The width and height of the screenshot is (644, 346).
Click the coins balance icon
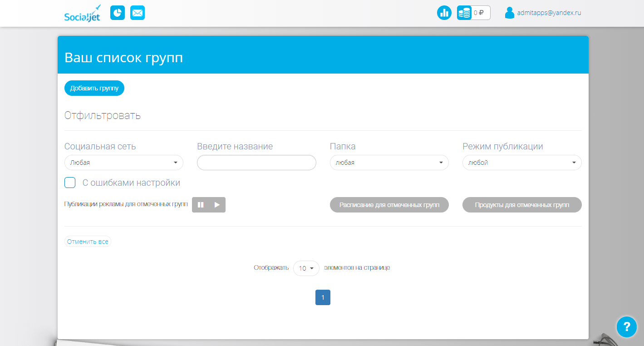tap(464, 13)
